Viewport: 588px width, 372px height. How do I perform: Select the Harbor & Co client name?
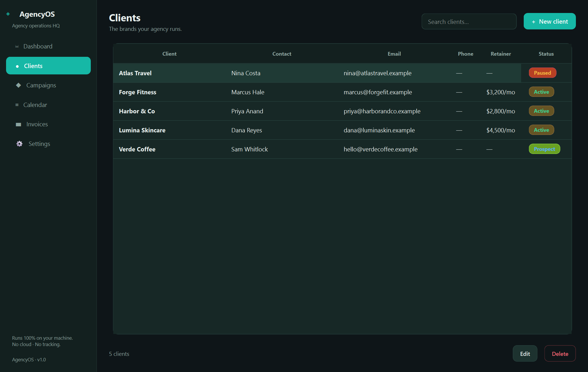click(x=137, y=111)
